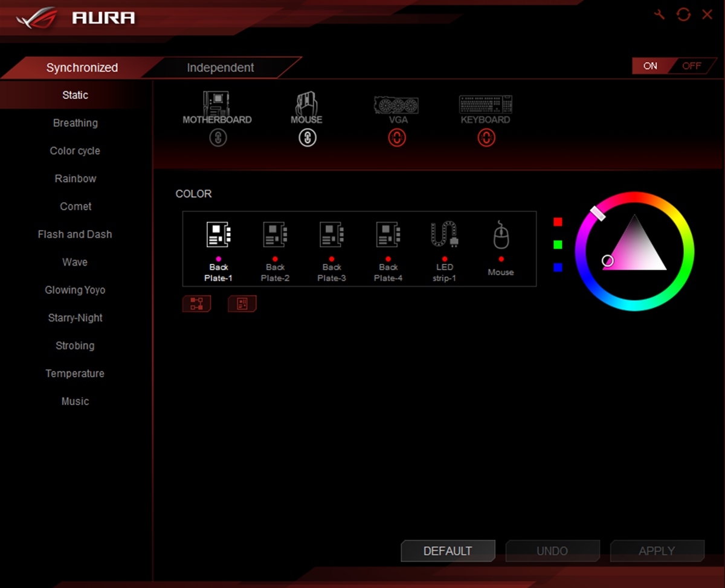The width and height of the screenshot is (725, 588).
Task: Click the APPLY button
Action: click(x=657, y=551)
